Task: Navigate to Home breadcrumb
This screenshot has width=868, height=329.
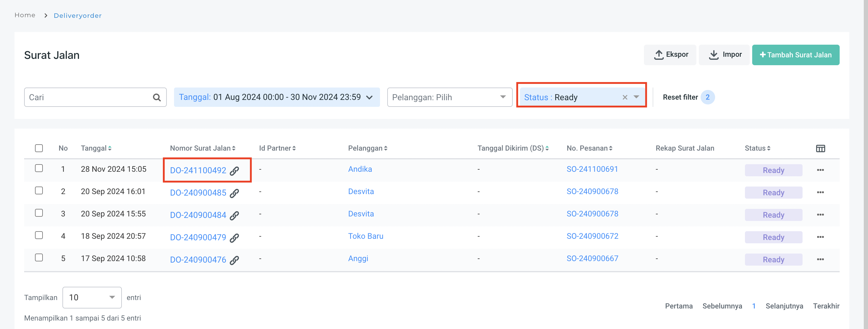Action: pos(25,15)
